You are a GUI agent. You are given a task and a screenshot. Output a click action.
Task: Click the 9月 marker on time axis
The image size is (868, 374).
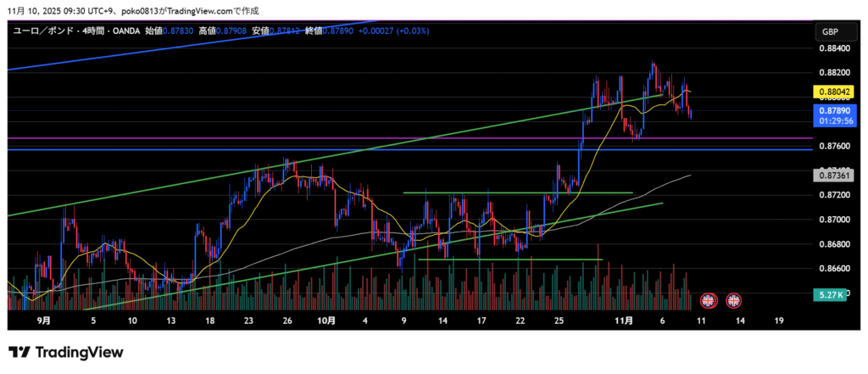pos(44,321)
